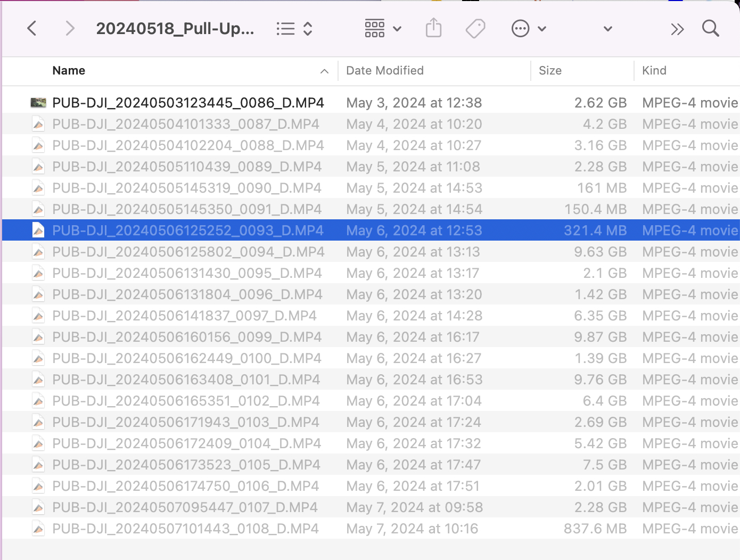This screenshot has width=740, height=560.
Task: Click the movie icon beside PUB-DJI_20240504101333_0087_D.MP4
Action: (38, 123)
